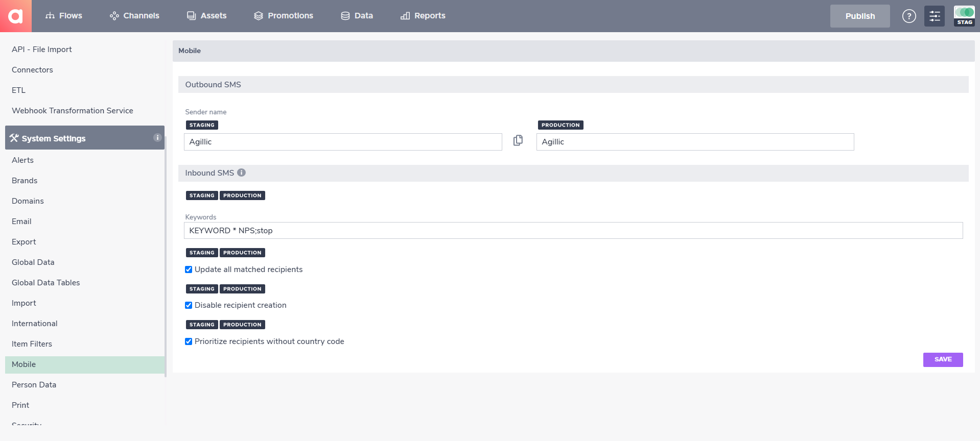Open the Assets menu
Viewport: 980px width, 441px height.
click(x=206, y=16)
